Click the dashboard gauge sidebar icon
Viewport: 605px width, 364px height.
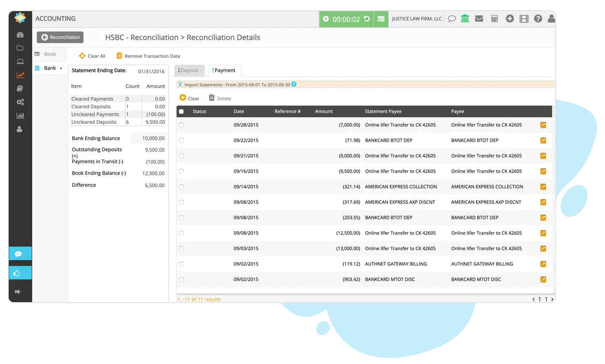[20, 34]
